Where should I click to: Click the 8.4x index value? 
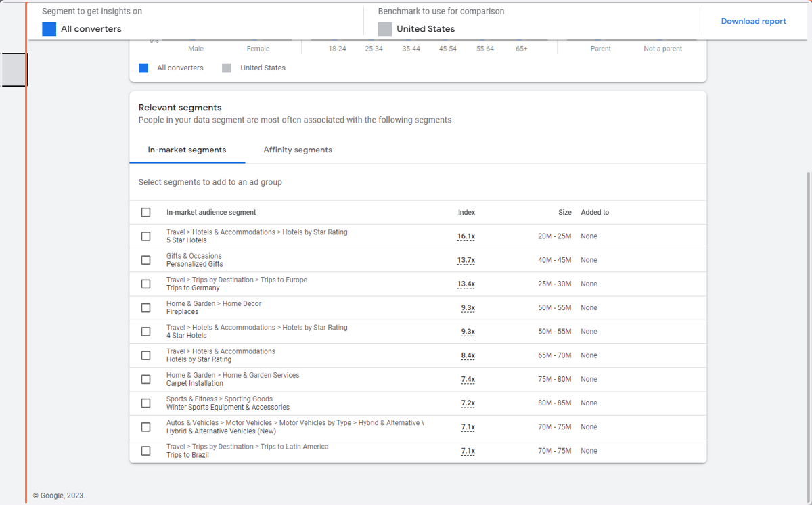(468, 355)
